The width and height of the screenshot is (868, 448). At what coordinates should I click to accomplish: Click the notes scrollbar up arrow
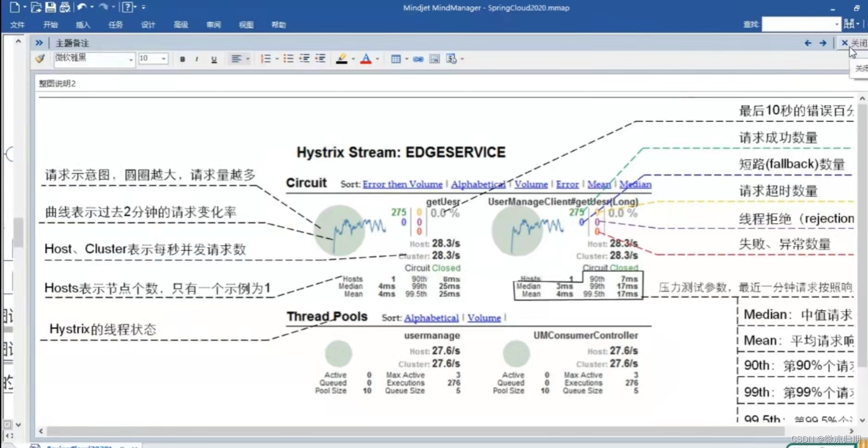coord(862,99)
